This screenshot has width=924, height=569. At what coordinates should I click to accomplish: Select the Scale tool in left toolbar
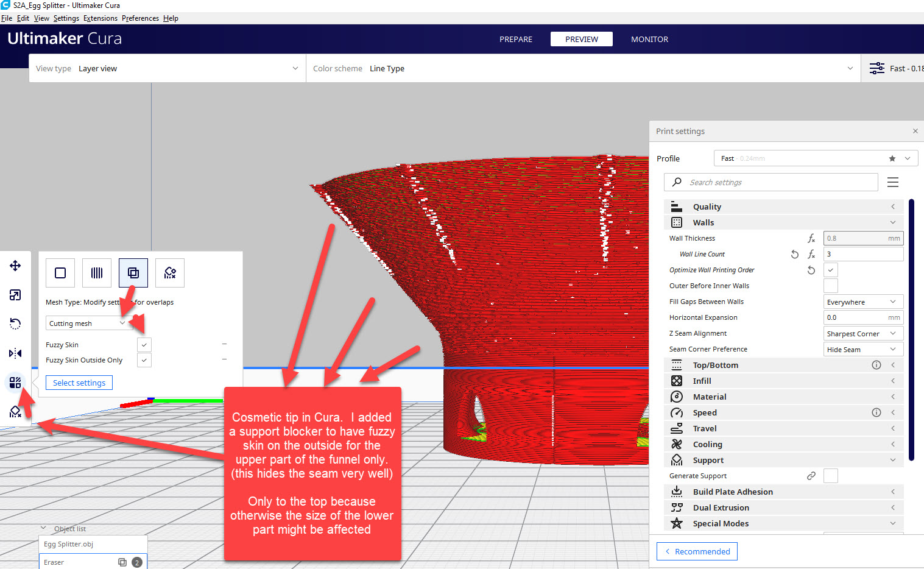tap(15, 295)
